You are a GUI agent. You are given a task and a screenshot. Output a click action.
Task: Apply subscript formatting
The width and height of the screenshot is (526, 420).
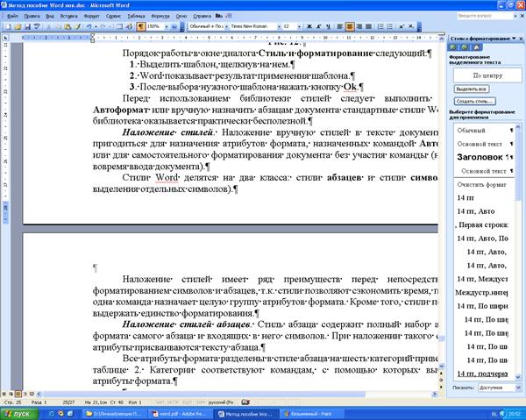coord(411,26)
